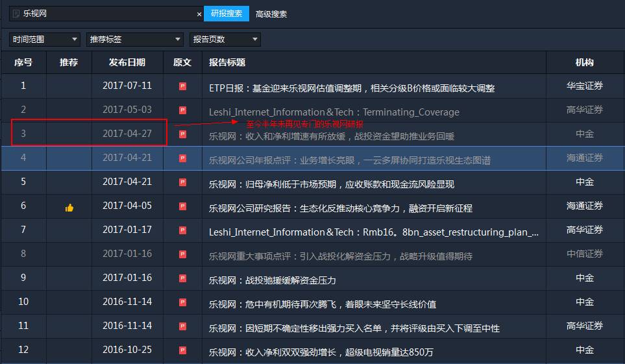Select row number 7
Screen dimensions: 625x364
[23, 230]
